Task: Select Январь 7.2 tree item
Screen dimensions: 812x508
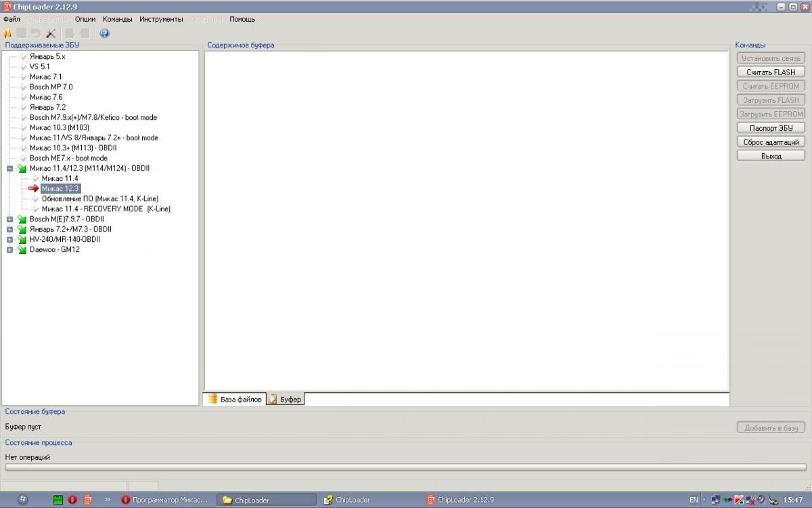Action: [x=47, y=107]
